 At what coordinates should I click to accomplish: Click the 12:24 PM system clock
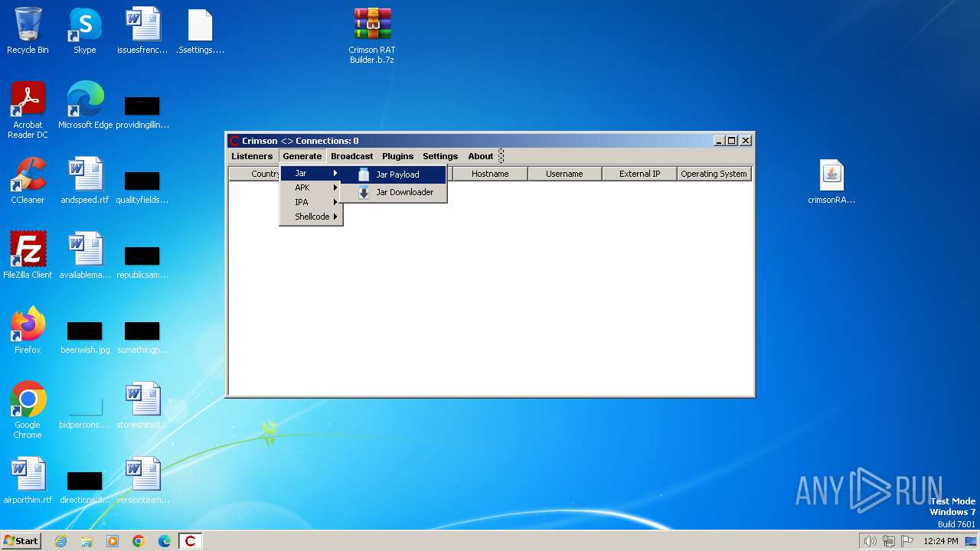[941, 541]
